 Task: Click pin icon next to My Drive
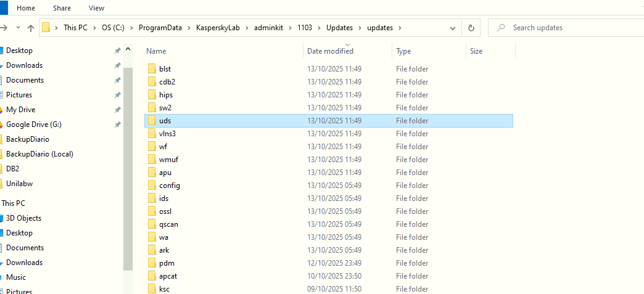(x=117, y=110)
